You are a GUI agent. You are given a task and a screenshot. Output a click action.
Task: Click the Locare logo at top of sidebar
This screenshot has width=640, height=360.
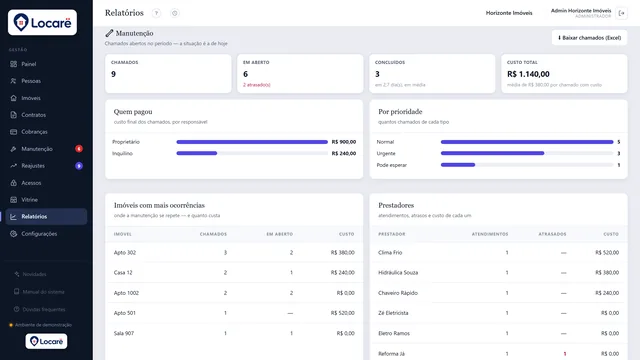point(42,22)
